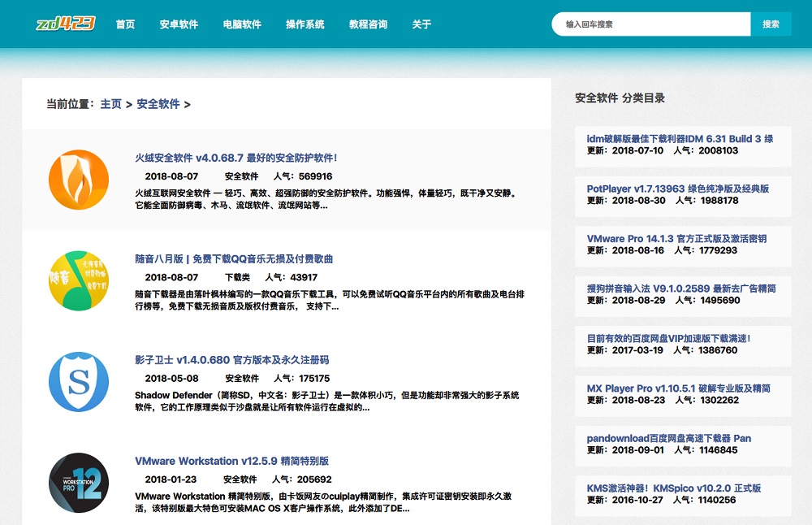Open sidebar link VMware Pro 14.1.3
This screenshot has height=525, width=812.
click(x=677, y=238)
